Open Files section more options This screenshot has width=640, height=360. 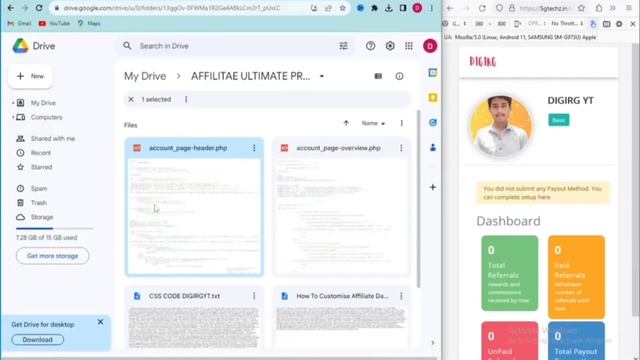[402, 123]
